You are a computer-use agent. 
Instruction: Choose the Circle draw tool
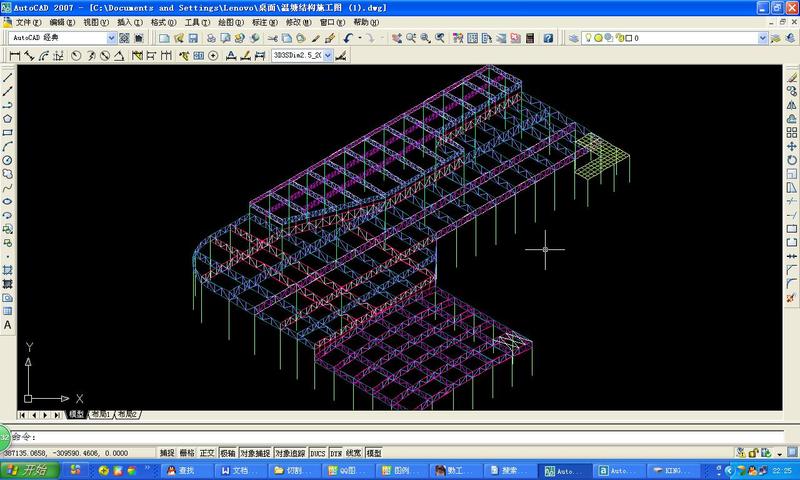pyautogui.click(x=8, y=160)
